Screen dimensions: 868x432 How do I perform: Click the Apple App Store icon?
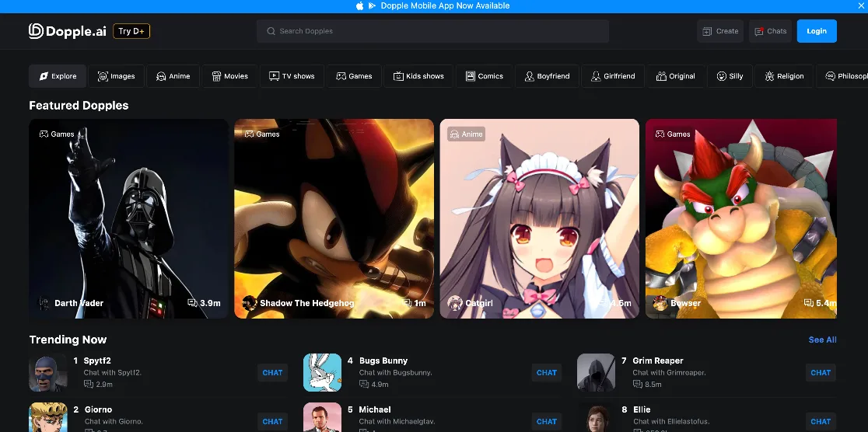[360, 5]
